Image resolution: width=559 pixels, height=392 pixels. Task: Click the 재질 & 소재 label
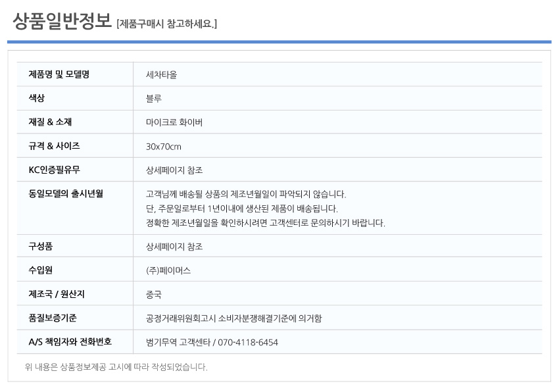pyautogui.click(x=50, y=122)
